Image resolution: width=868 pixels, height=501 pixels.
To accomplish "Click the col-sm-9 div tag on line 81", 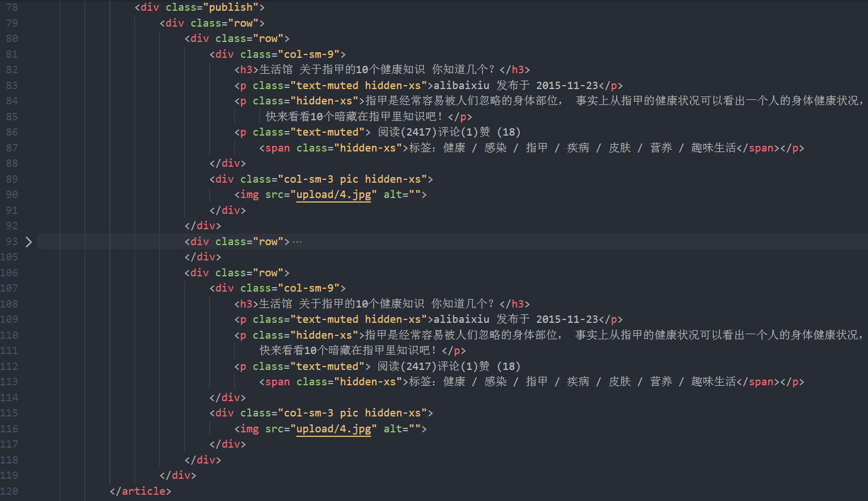I will 278,54.
